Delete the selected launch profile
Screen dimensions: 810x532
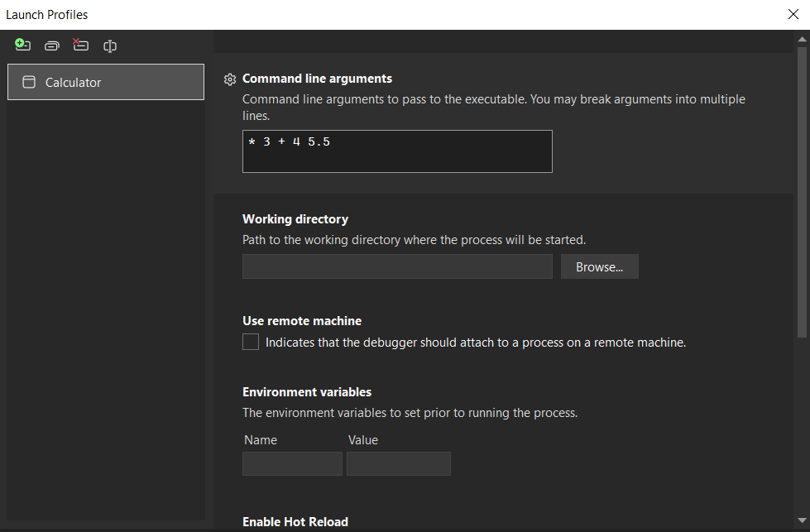(x=80, y=46)
